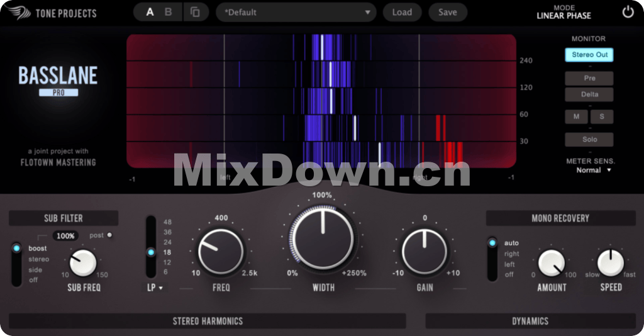The width and height of the screenshot is (644, 336).
Task: Click the power bypass icon
Action: [x=628, y=12]
